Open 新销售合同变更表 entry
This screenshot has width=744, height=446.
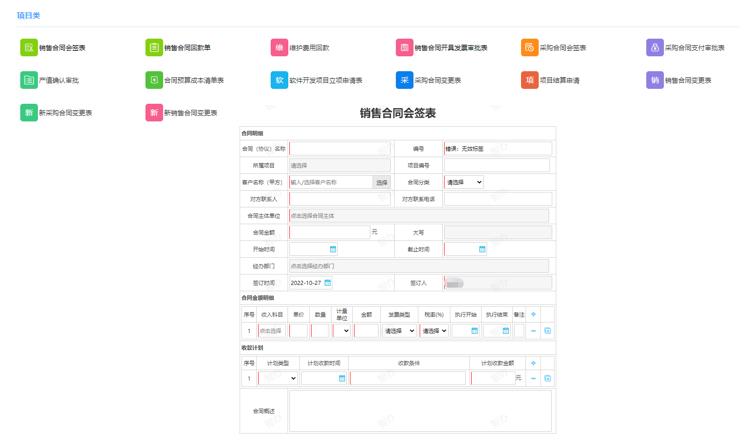click(x=154, y=113)
